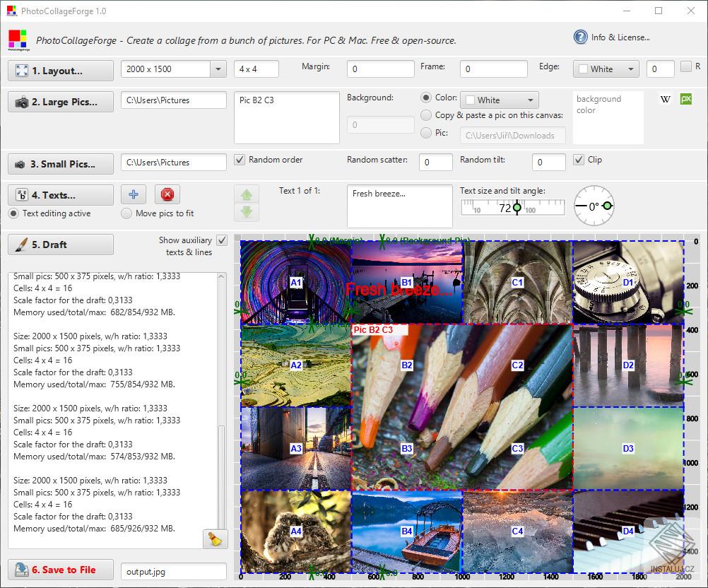The height and width of the screenshot is (588, 708).
Task: Click the green move text up arrow
Action: click(x=246, y=194)
